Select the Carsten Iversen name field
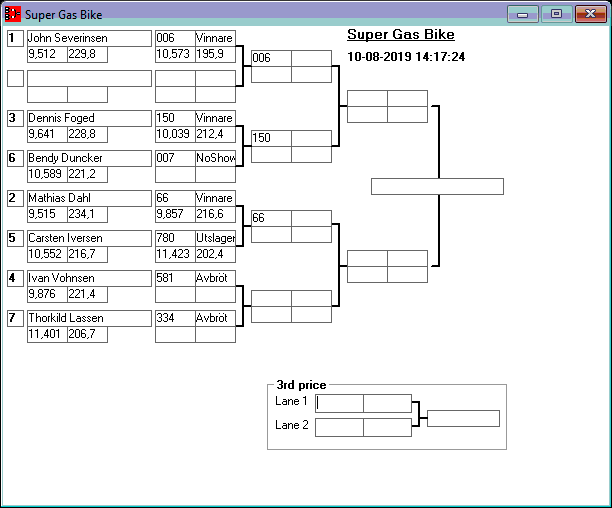Screen dimensions: 612x508 click(x=88, y=238)
